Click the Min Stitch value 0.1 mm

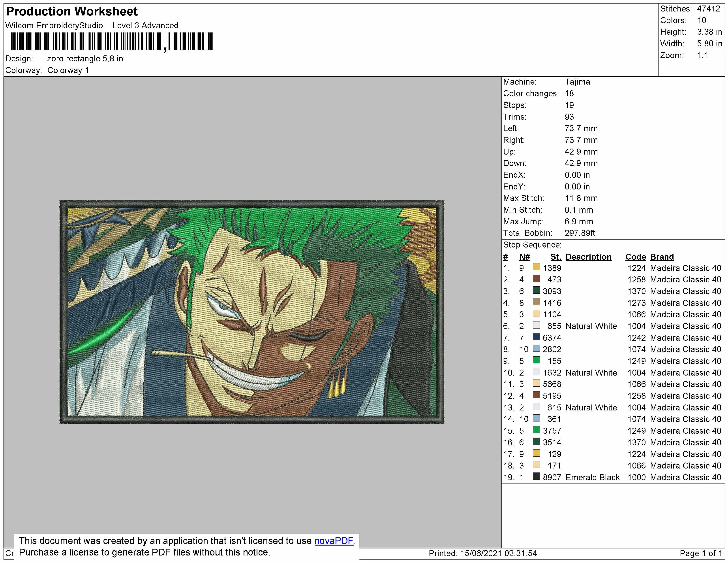coord(579,210)
